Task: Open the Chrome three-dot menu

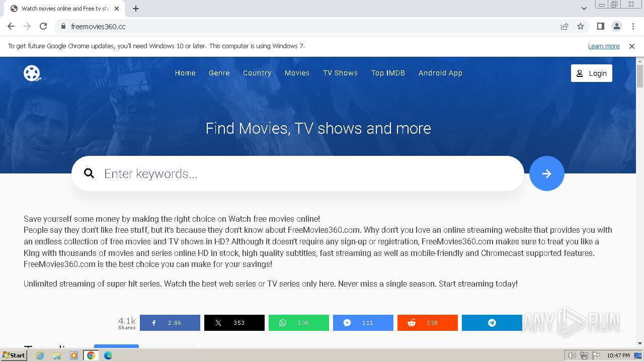Action: (x=633, y=26)
